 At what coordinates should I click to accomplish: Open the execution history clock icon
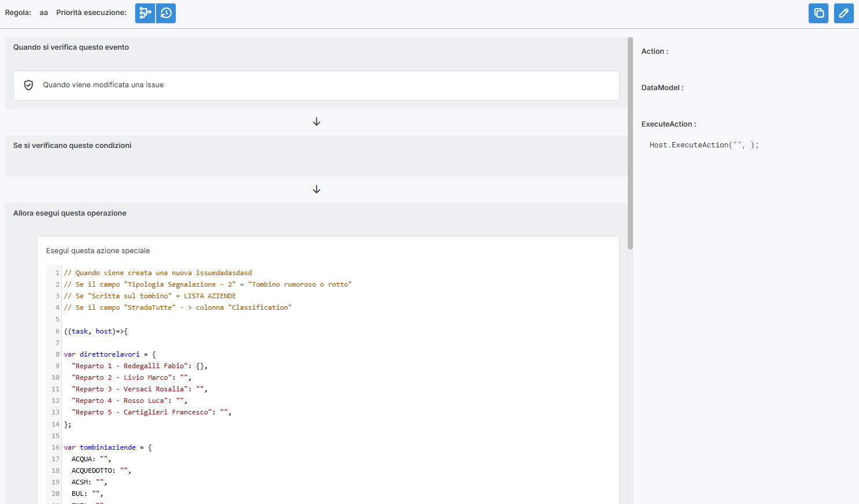[166, 13]
